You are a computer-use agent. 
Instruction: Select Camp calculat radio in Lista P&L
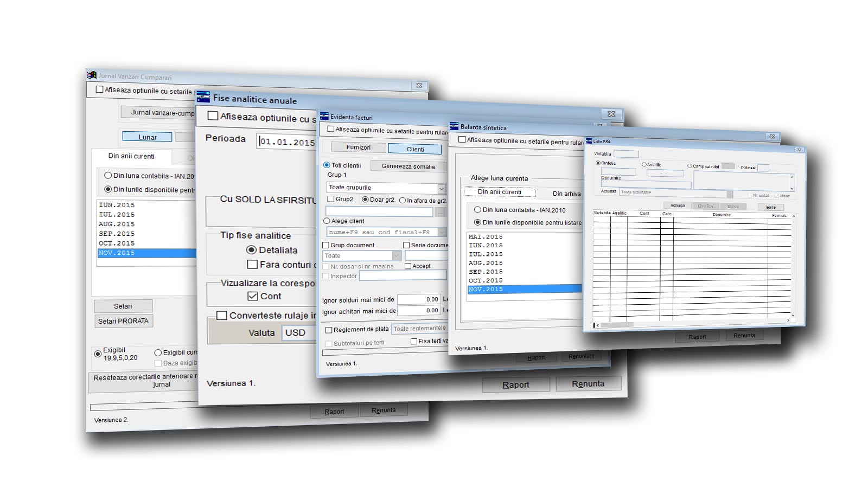[690, 166]
